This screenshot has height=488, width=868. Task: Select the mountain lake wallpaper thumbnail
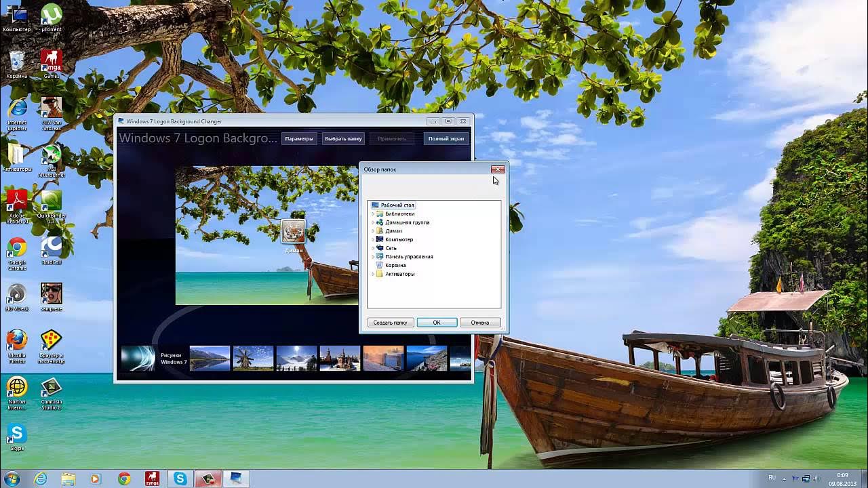(x=210, y=359)
